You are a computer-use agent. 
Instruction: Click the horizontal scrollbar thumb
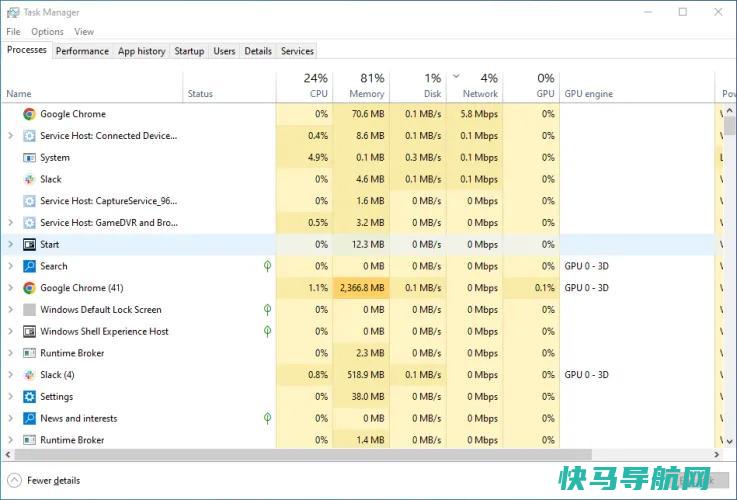[303, 454]
